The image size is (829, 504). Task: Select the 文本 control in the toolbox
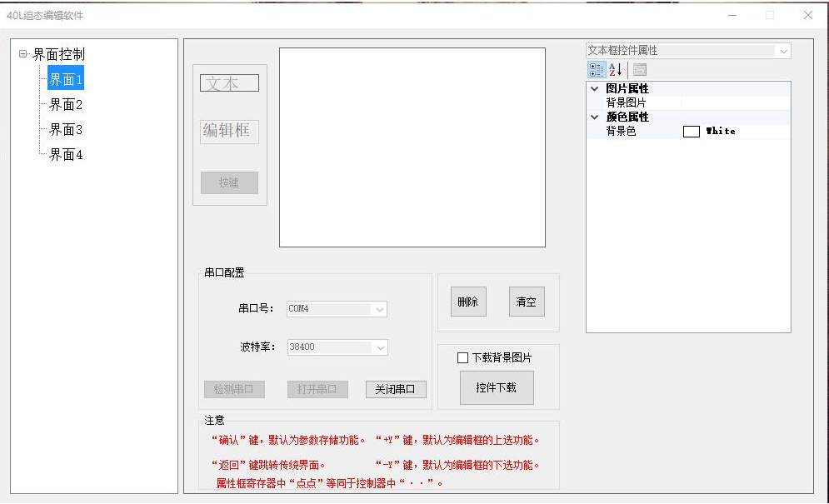pos(229,83)
